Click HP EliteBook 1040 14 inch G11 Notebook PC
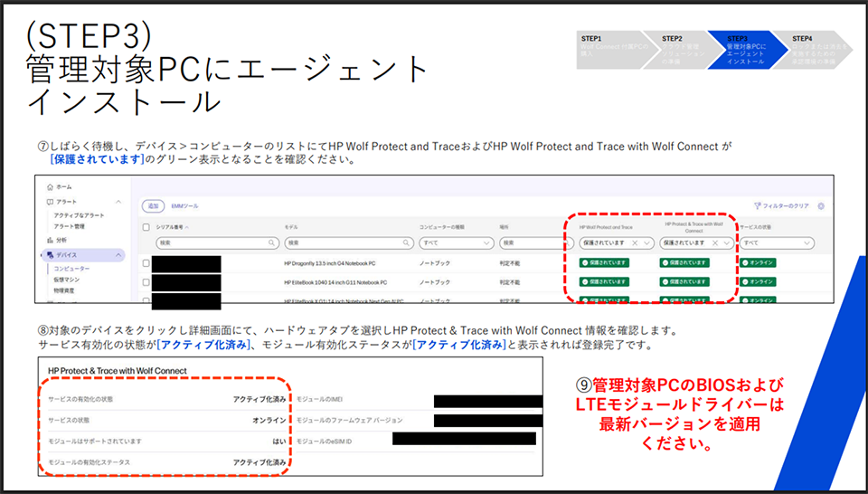The image size is (868, 494). pyautogui.click(x=335, y=282)
